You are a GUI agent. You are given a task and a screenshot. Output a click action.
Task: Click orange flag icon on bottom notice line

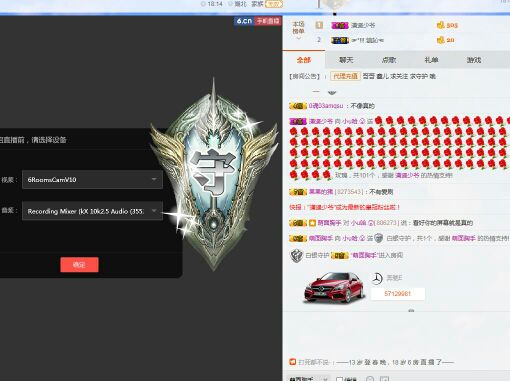pyautogui.click(x=292, y=362)
